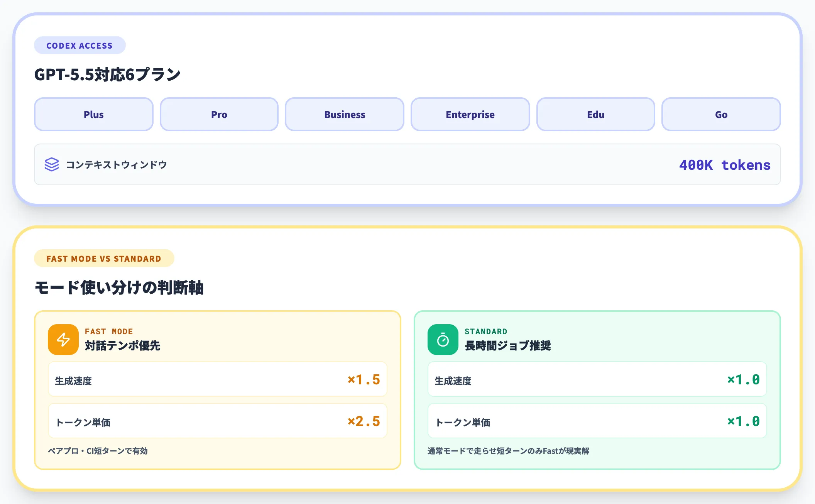Click the 長時間ジョブ推奨 heading
The height and width of the screenshot is (504, 815).
coord(508,346)
